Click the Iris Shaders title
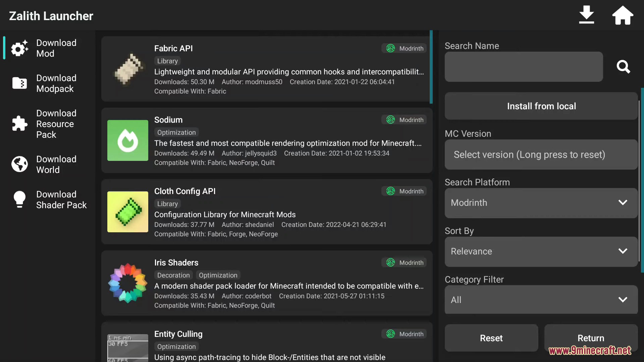Screen dimensions: 644x362 tap(176, 262)
